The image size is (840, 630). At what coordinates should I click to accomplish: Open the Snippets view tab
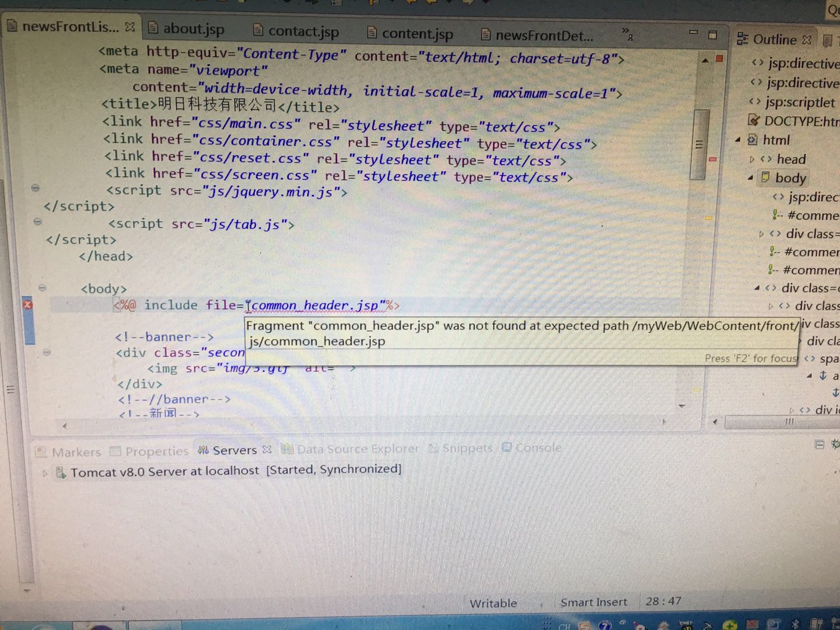pos(461,448)
